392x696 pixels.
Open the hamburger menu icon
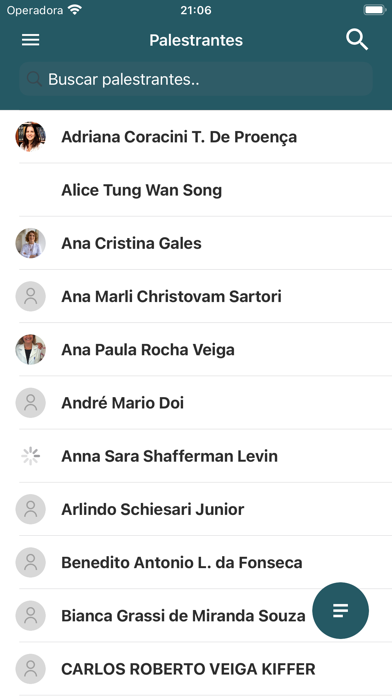pos(31,40)
